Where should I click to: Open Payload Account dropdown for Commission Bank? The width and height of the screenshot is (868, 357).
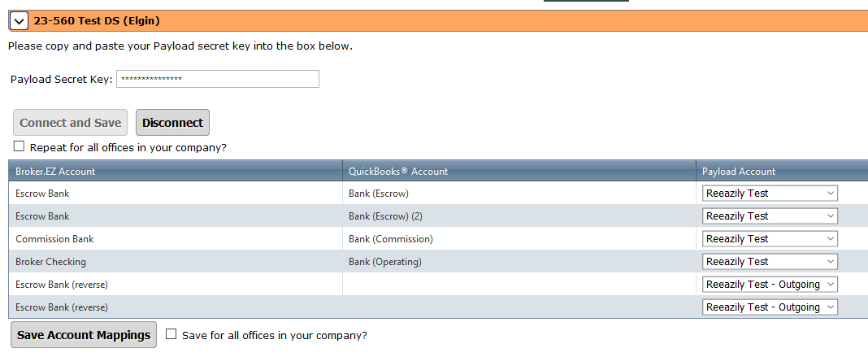point(770,239)
